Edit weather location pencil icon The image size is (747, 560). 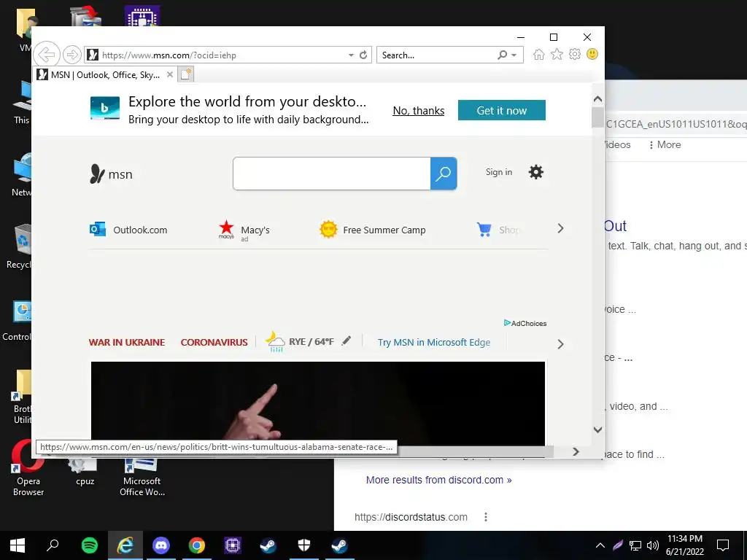point(347,341)
